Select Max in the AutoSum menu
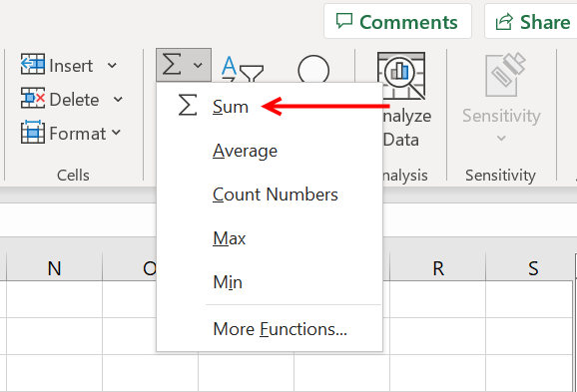577x392 pixels. tap(270, 238)
